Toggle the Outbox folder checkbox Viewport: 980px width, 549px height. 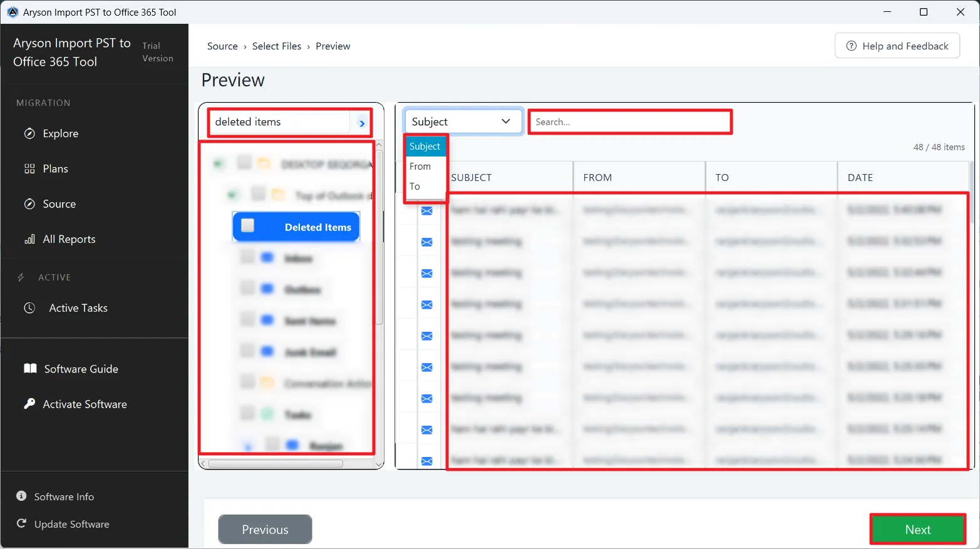coord(248,288)
